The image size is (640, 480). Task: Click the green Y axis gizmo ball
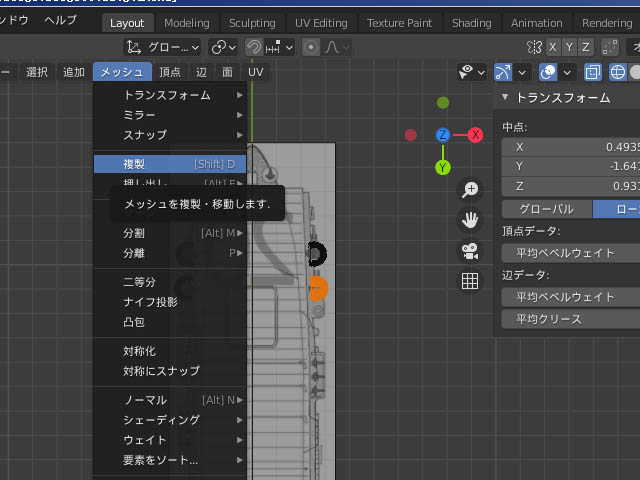click(443, 167)
